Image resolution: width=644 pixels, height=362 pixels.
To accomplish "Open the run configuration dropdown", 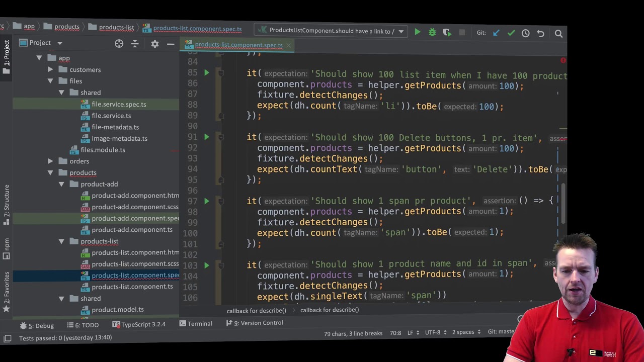I will [x=331, y=31].
